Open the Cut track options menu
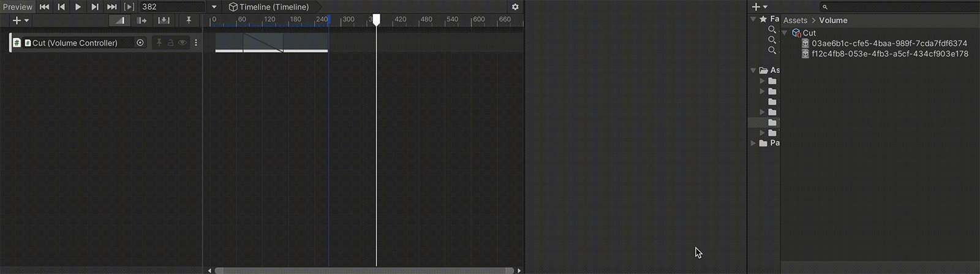The height and width of the screenshot is (274, 980). tap(196, 43)
